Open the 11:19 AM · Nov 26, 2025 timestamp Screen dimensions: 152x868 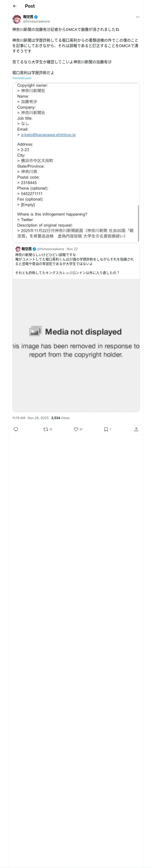tap(31, 418)
